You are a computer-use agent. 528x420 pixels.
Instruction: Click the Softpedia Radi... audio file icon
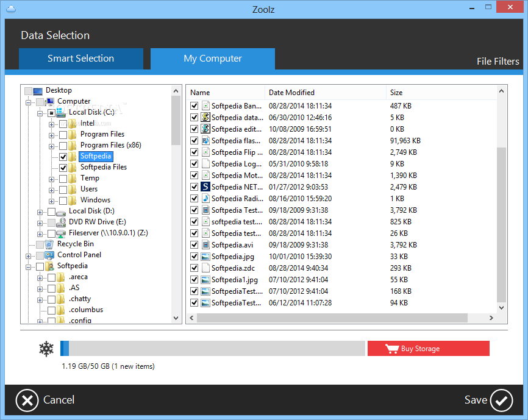coord(205,198)
